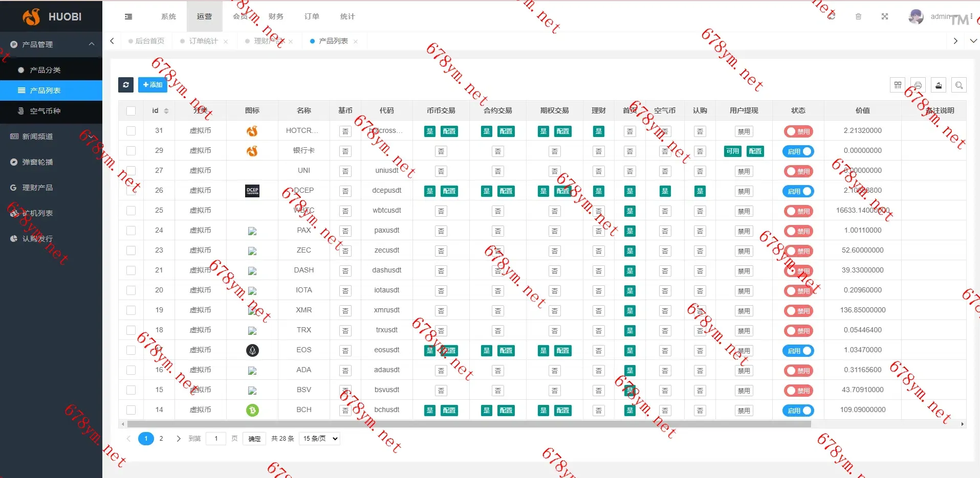Viewport: 980px width, 478px height.
Task: Toggle fullscreen icon in top bar
Action: click(x=884, y=17)
